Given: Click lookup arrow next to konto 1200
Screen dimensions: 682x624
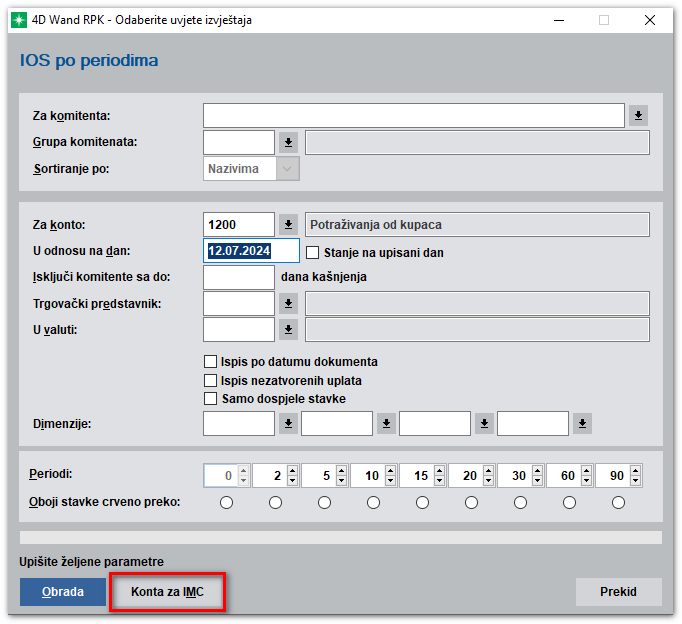Looking at the screenshot, I should (x=288, y=224).
